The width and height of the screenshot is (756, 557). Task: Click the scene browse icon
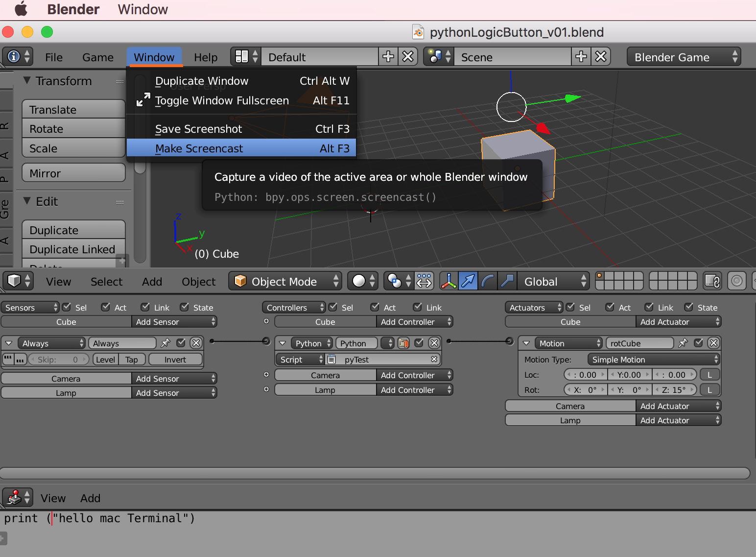coord(439,57)
